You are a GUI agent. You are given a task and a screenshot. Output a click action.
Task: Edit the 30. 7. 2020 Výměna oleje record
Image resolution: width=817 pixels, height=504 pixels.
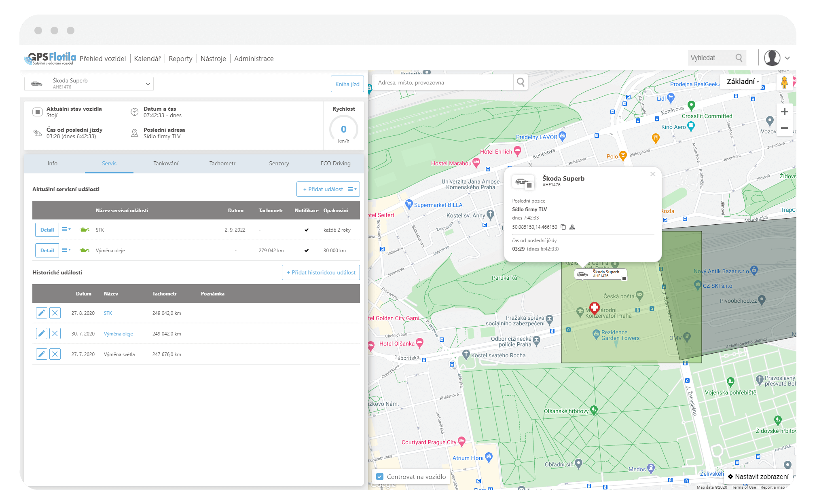tap(42, 333)
